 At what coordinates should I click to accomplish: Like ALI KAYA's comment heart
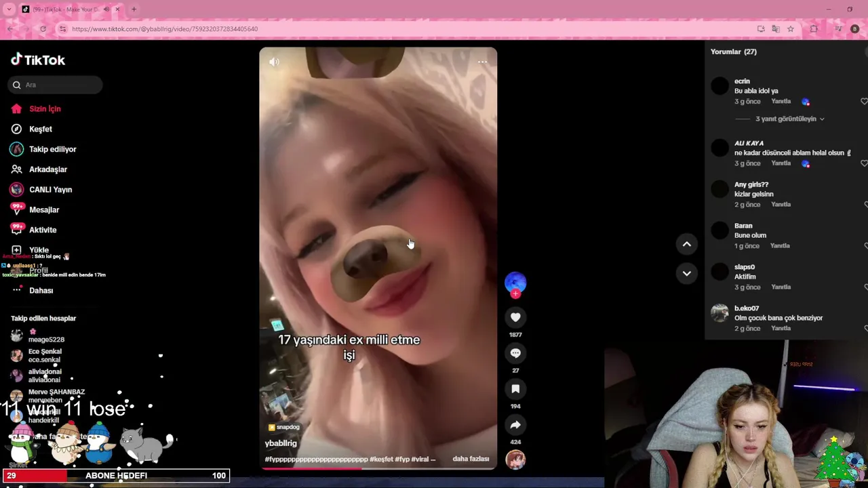pos(864,163)
